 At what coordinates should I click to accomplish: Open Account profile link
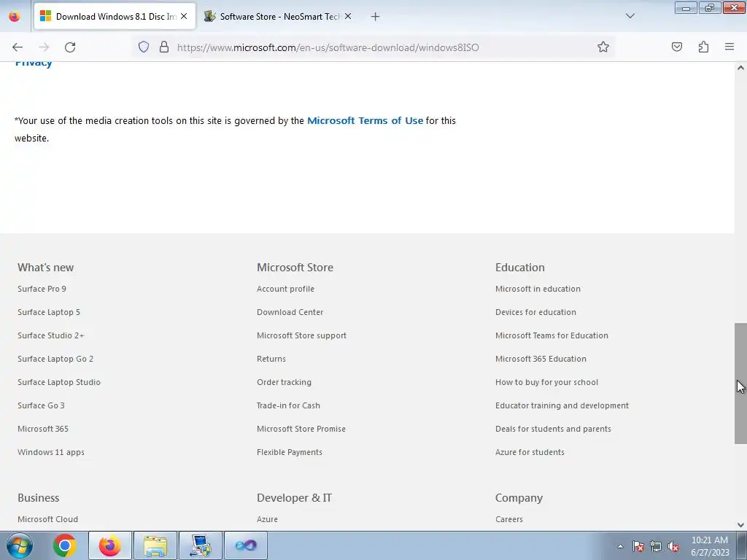285,289
